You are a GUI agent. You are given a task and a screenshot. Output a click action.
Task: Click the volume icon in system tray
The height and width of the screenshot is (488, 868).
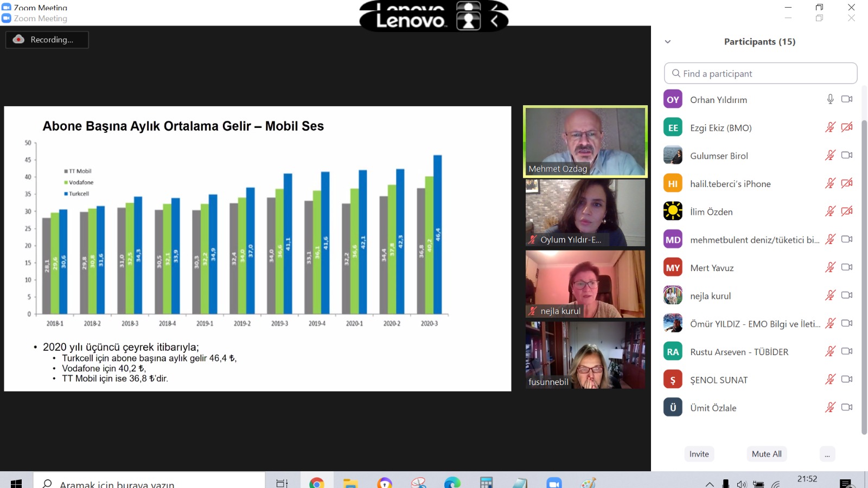tap(742, 484)
